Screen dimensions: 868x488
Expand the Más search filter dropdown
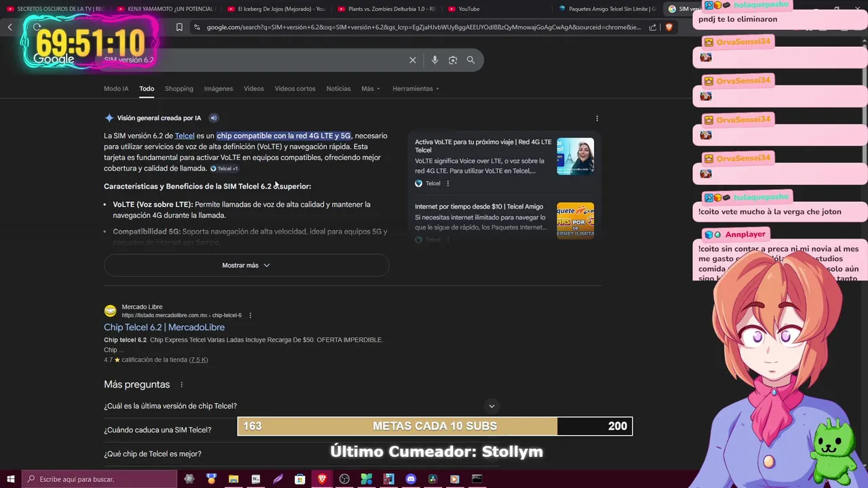370,89
